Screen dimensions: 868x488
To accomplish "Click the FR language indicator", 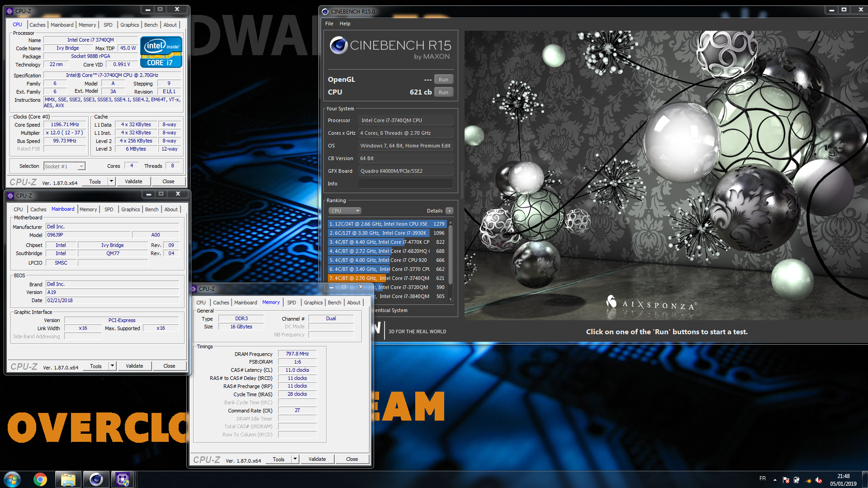I will [763, 479].
